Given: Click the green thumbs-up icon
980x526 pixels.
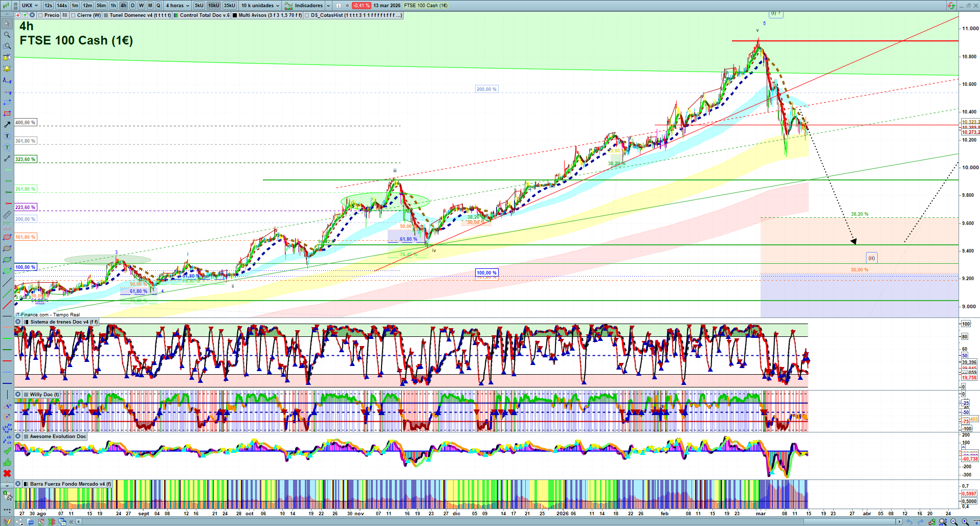Looking at the screenshot, I should click(x=7, y=462).
